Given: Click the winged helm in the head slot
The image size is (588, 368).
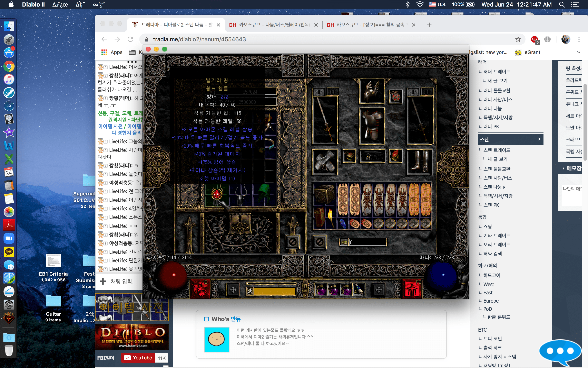Looking at the screenshot, I should [372, 91].
